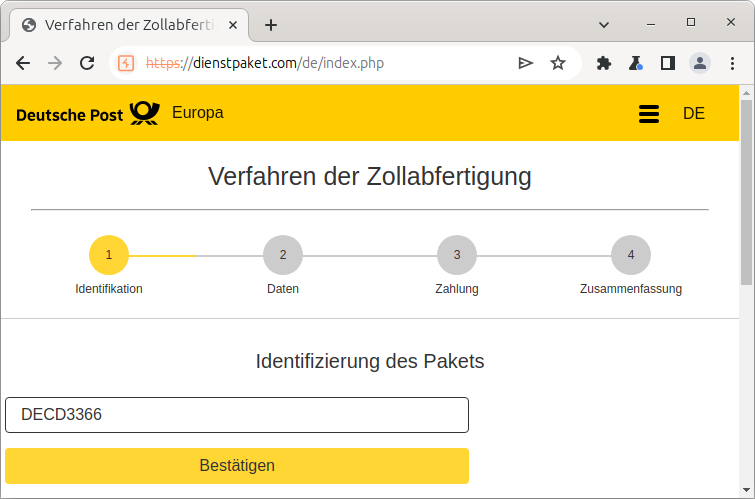The height and width of the screenshot is (499, 755).
Task: Go back to the previous page
Action: tap(23, 63)
